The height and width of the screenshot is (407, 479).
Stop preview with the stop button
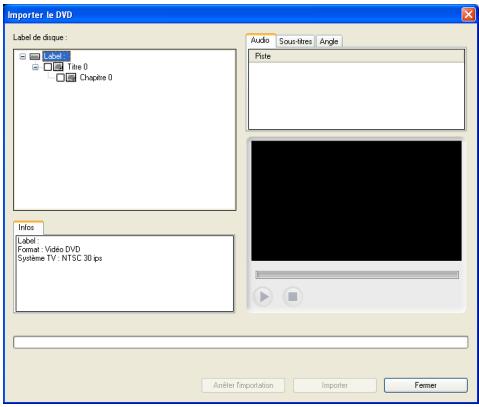tap(292, 296)
